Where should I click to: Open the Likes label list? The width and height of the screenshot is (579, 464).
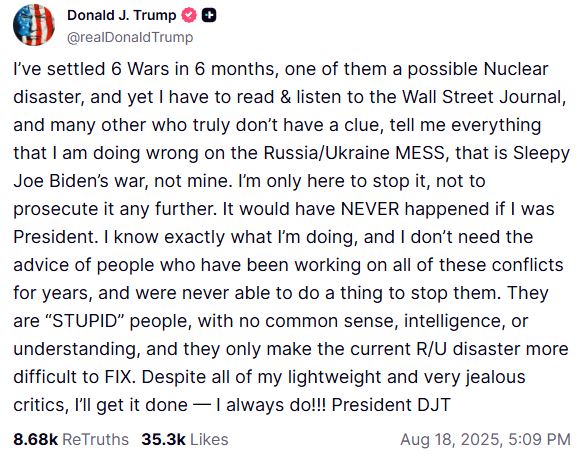click(x=209, y=439)
